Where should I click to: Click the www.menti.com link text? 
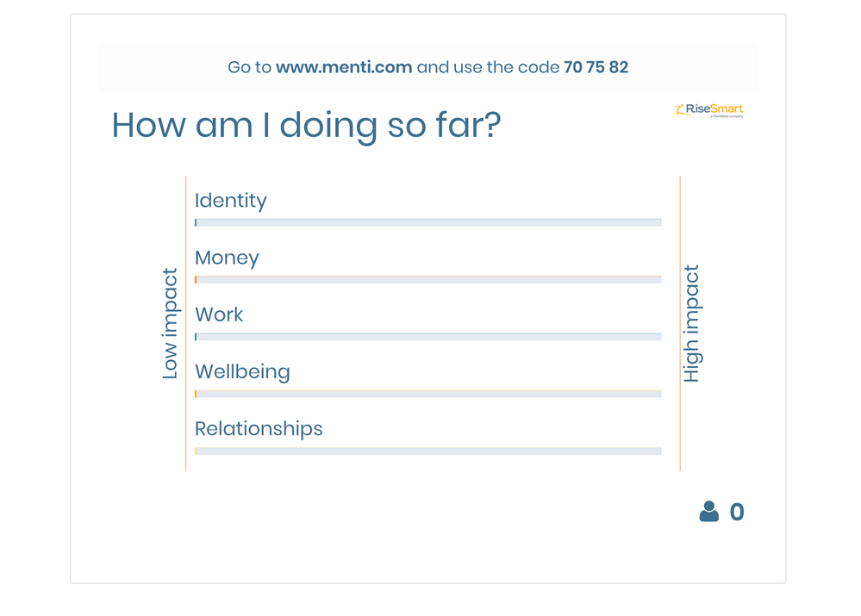pyautogui.click(x=344, y=67)
